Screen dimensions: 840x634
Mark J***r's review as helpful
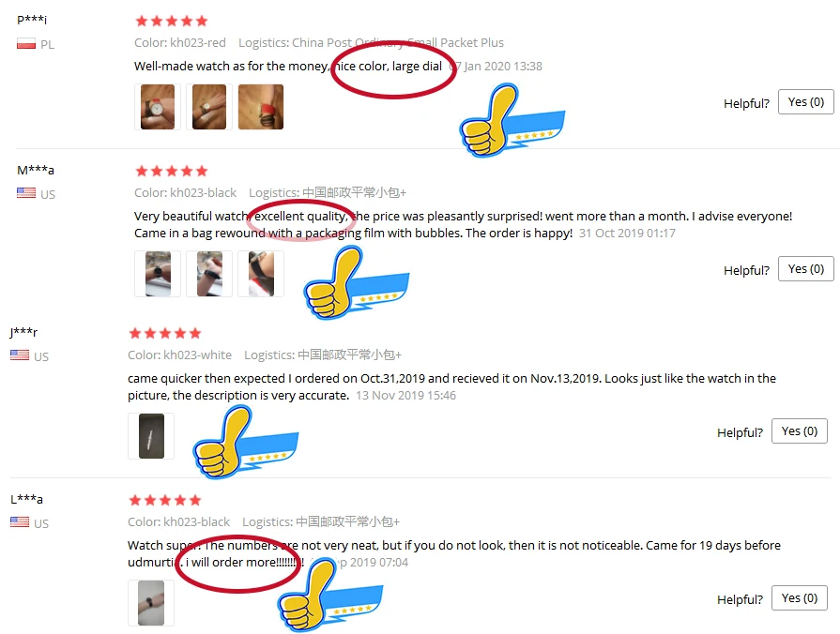[x=800, y=431]
